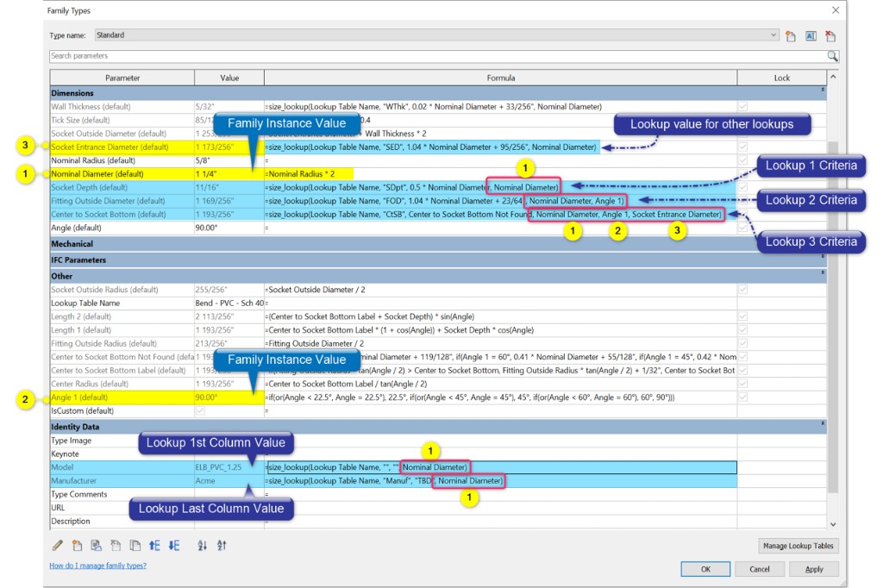This screenshot has height=588, width=883.
Task: Toggle lock for Center Radius row
Action: pos(742,384)
